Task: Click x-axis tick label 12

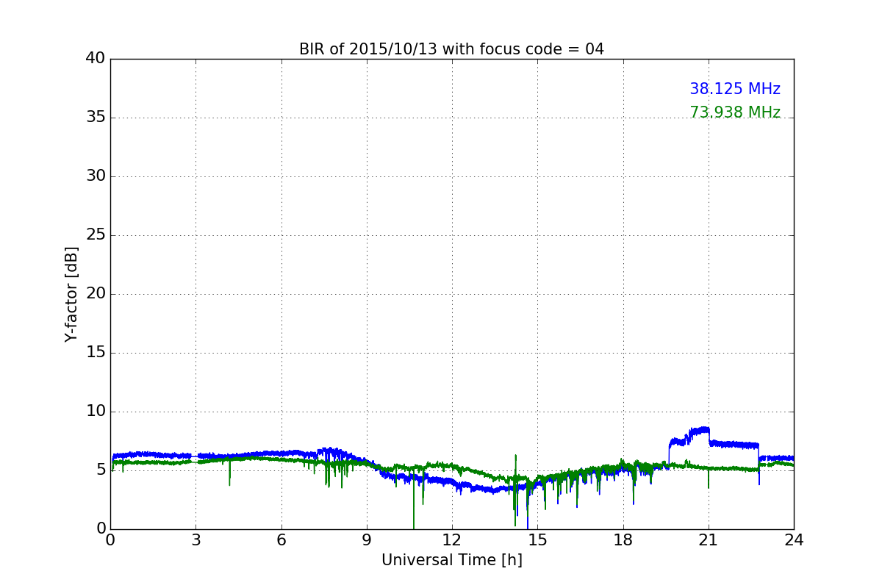Action: (452, 540)
